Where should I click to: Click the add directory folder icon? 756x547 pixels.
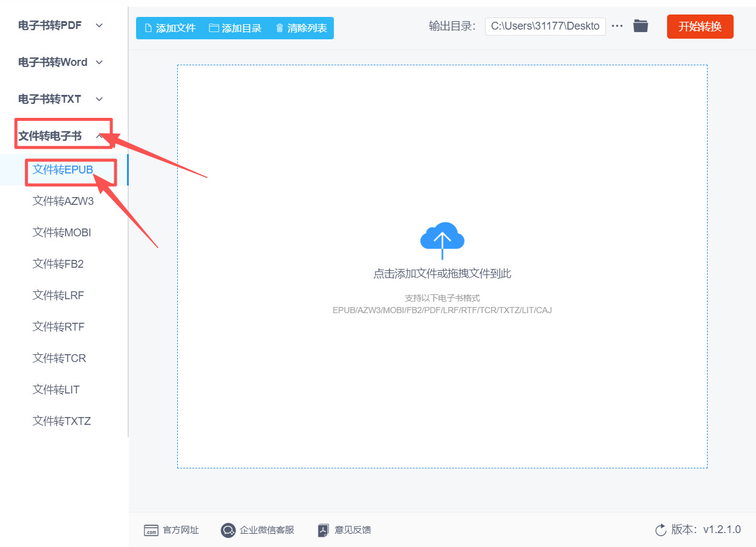(x=213, y=28)
